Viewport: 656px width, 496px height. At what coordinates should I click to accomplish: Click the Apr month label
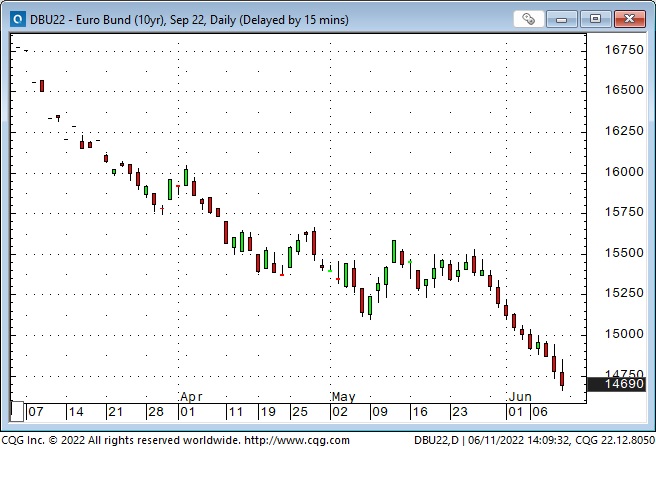click(x=191, y=396)
